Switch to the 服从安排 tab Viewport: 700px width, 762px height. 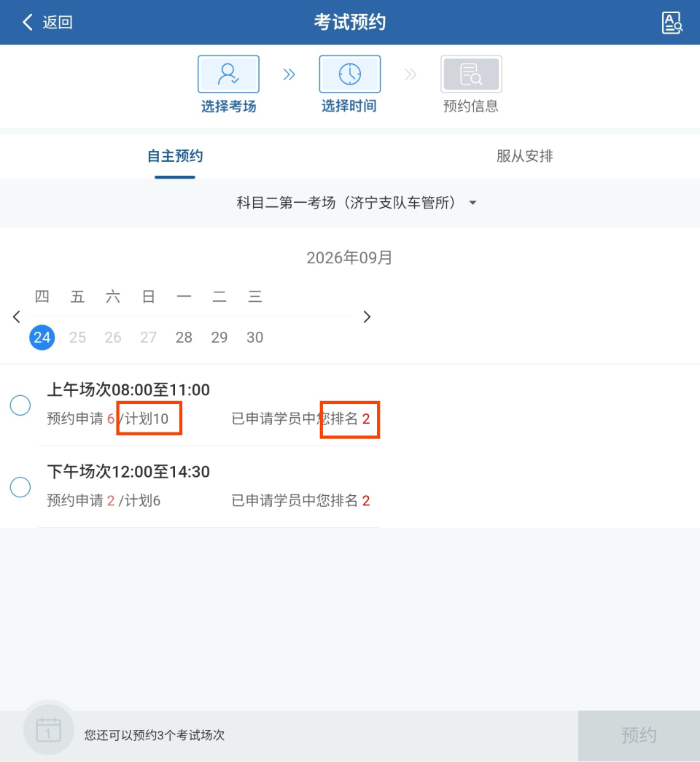pos(524,156)
